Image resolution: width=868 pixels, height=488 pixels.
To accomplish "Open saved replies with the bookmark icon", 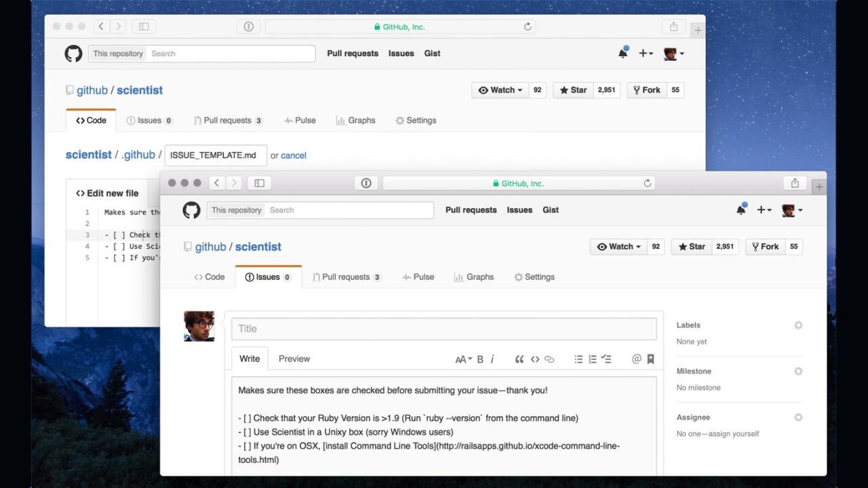I will pos(650,359).
